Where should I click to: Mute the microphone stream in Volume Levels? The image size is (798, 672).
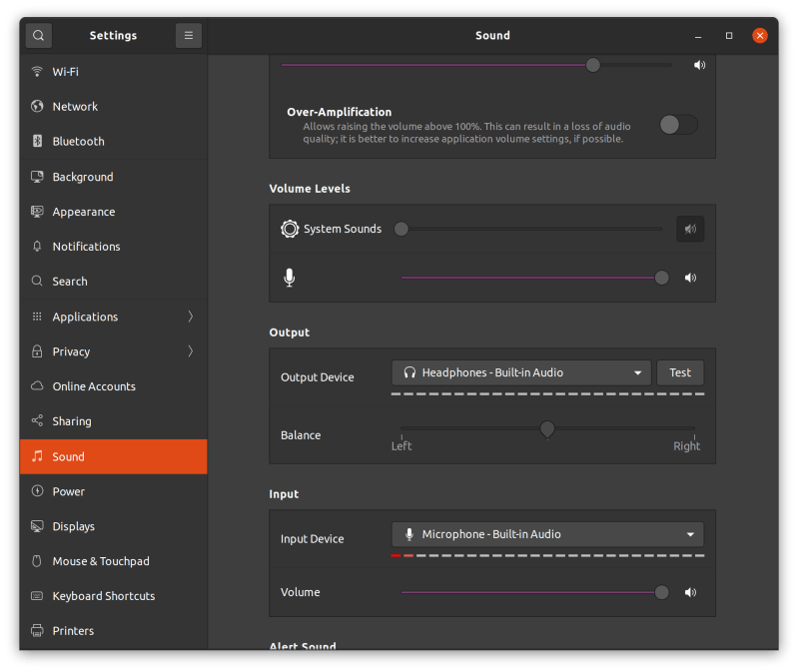690,278
